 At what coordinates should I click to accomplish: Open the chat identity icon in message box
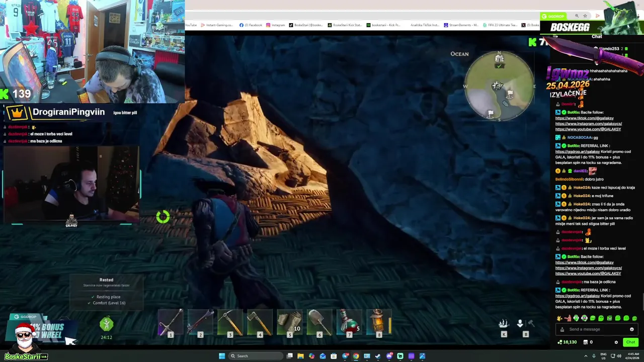562,329
